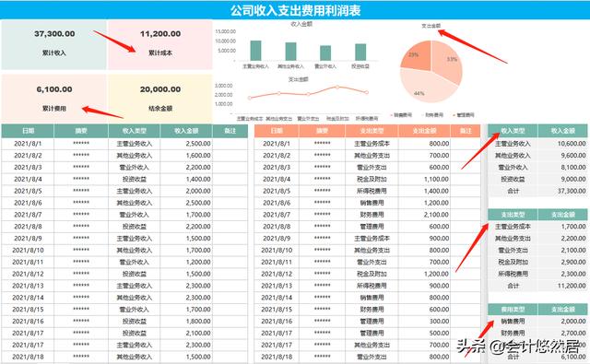The image size is (590, 364).
Task: Click the title 公司收入支出费用利润表
Action: click(x=295, y=10)
